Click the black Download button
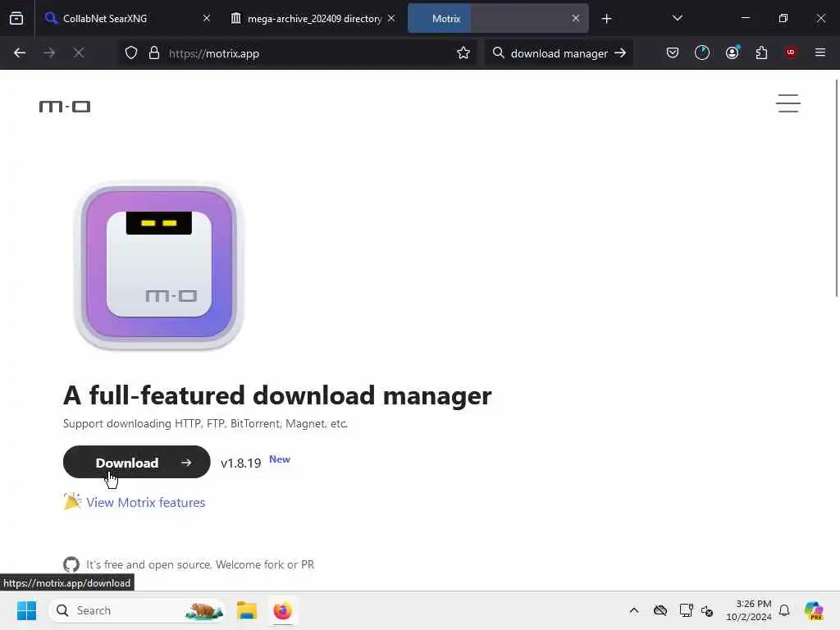This screenshot has height=630, width=840. pyautogui.click(x=137, y=462)
